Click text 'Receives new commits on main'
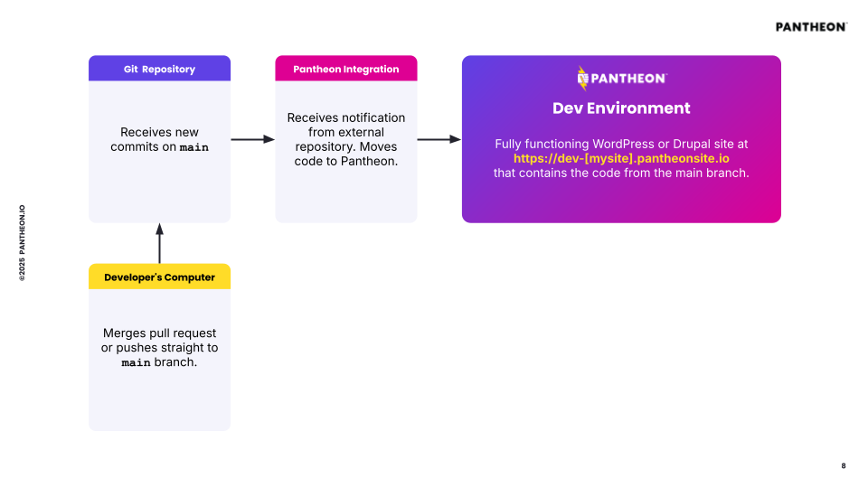The width and height of the screenshot is (868, 488). pyautogui.click(x=159, y=139)
